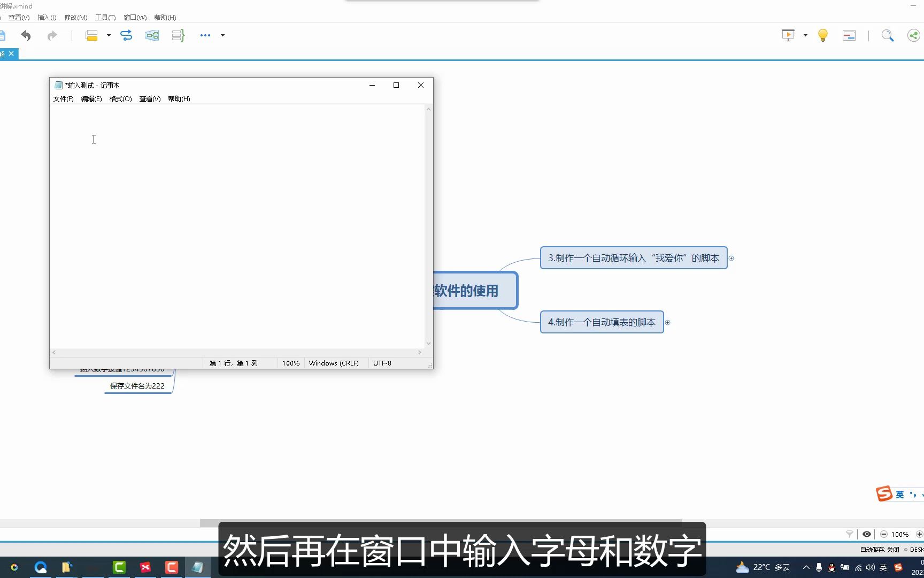Open the presentation mode dropdown arrow
Viewport: 924px width, 578px height.
coord(804,35)
